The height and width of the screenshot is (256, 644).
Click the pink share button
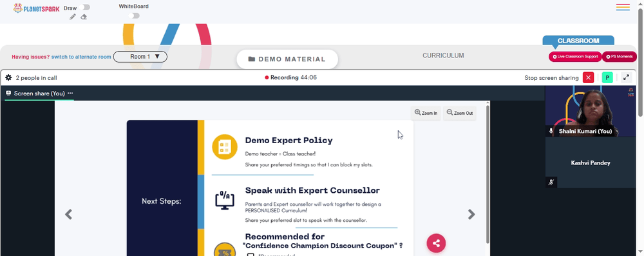[x=436, y=243]
